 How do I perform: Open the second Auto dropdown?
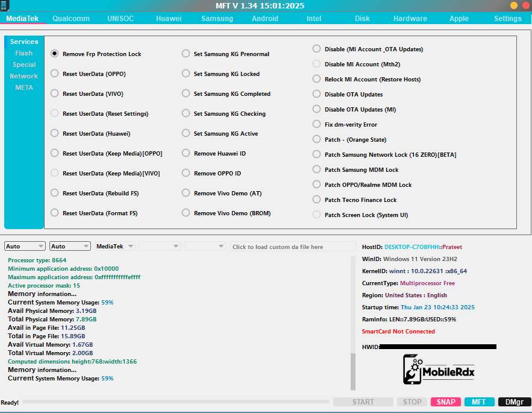point(70,246)
